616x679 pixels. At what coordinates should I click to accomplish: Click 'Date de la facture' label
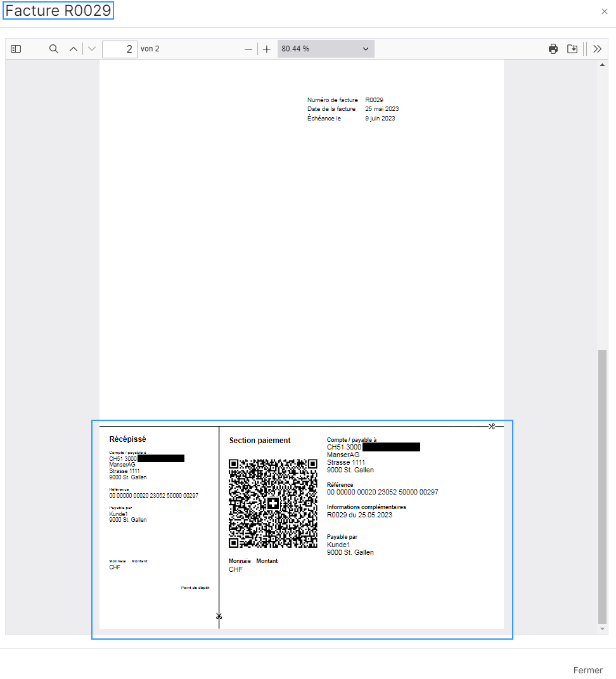pos(331,109)
